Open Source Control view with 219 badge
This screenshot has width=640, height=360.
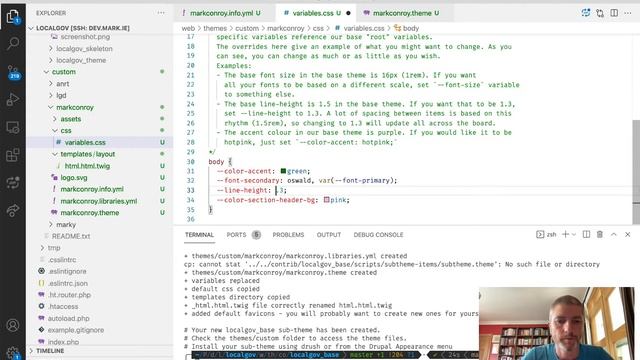pyautogui.click(x=13, y=72)
